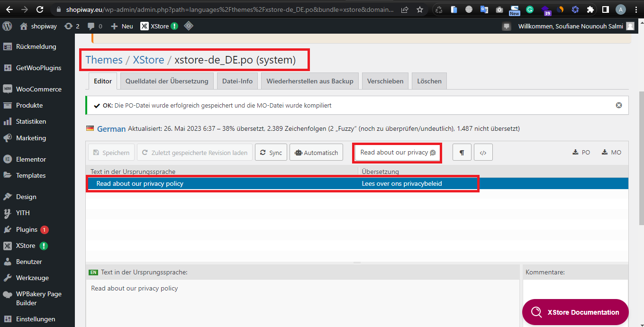Share this page from address bar
The width and height of the screenshot is (644, 327).
pyautogui.click(x=405, y=9)
